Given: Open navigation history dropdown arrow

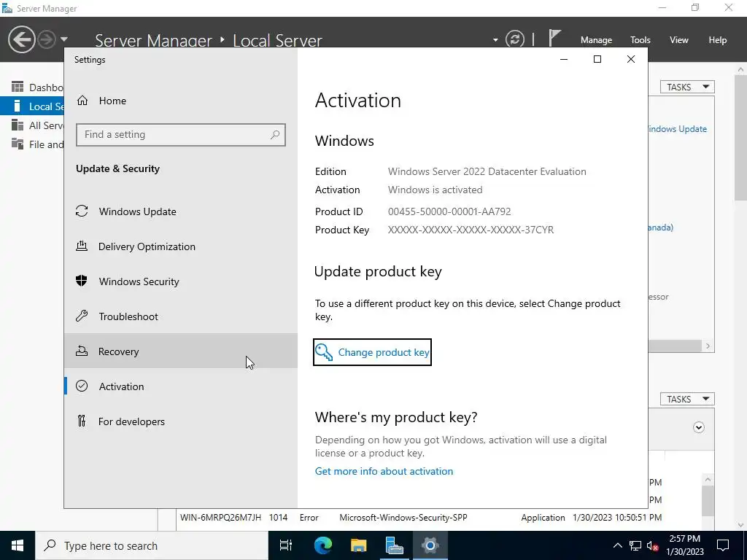Looking at the screenshot, I should 64,39.
